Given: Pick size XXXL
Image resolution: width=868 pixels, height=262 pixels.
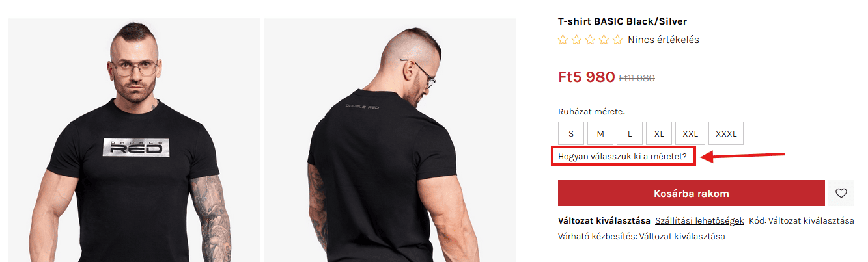Looking at the screenshot, I should pyautogui.click(x=726, y=133).
